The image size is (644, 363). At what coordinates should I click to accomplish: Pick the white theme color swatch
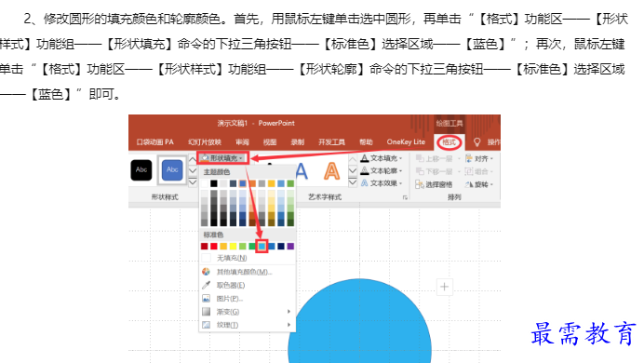[x=205, y=183]
